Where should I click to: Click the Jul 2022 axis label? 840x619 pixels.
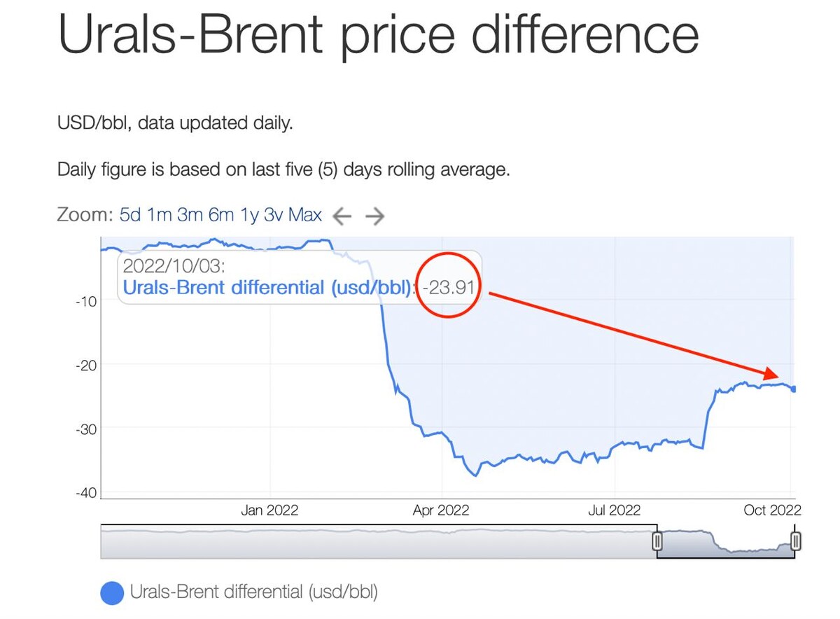(614, 510)
